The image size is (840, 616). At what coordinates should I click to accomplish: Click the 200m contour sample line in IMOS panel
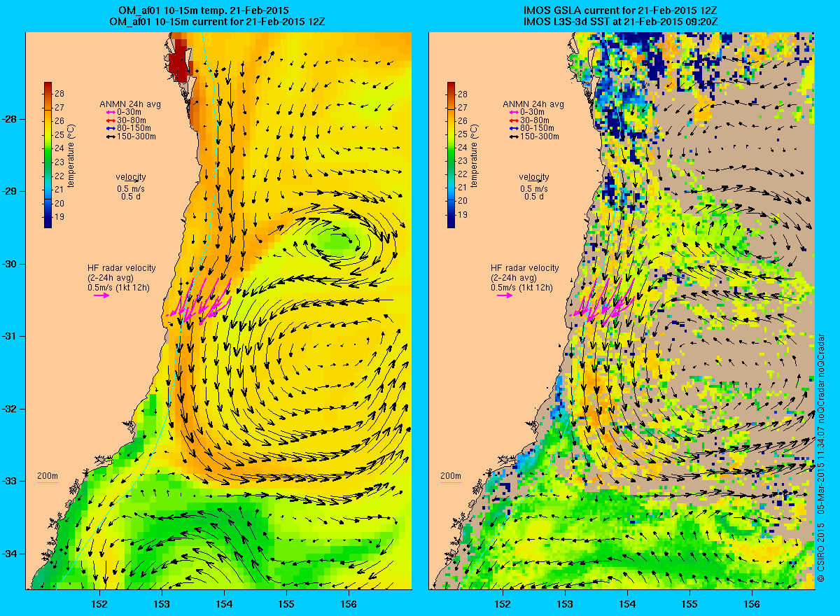450,482
